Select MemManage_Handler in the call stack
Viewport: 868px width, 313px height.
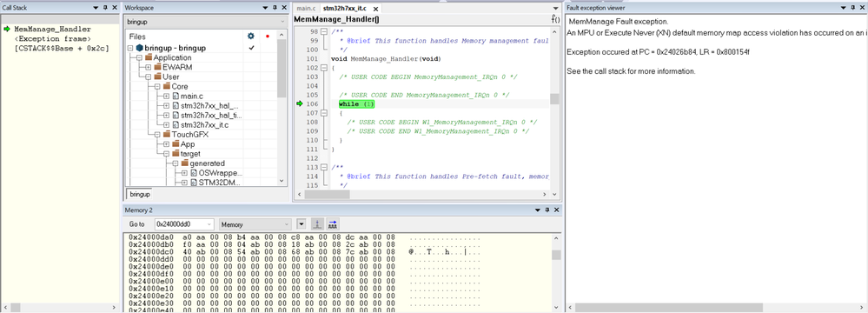[x=53, y=29]
